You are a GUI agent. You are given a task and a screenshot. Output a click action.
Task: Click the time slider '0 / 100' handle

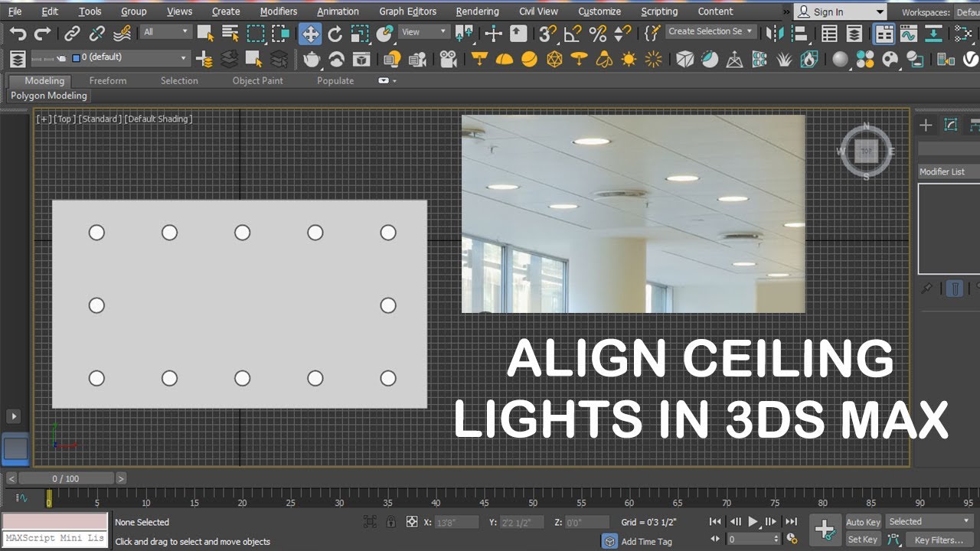tap(66, 478)
